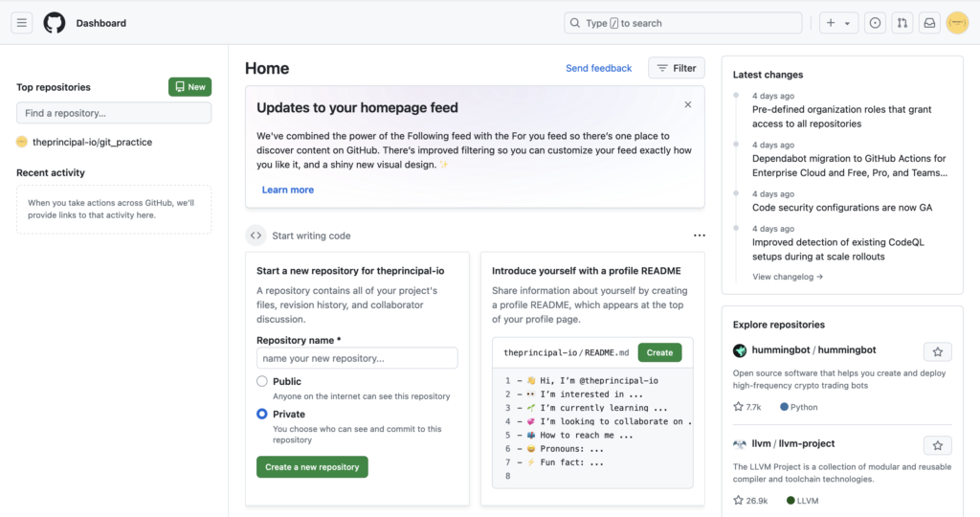Open the Pull requests icon in header

[x=902, y=23]
